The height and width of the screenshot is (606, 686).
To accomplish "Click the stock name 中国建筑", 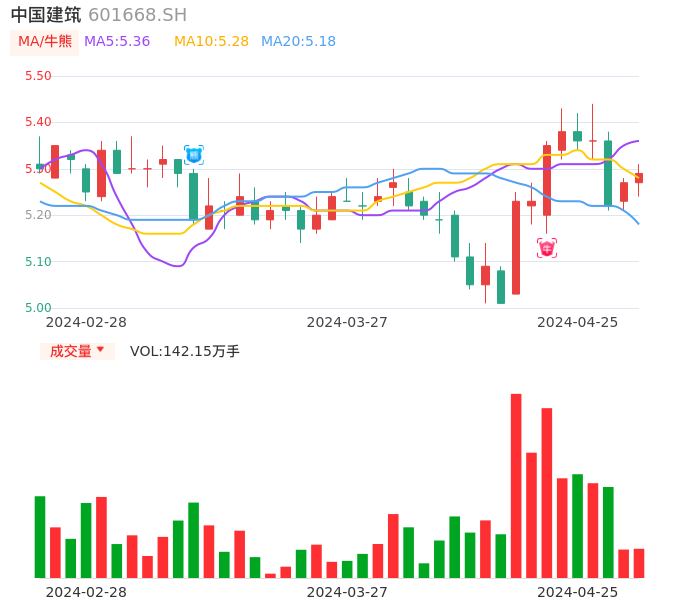I will coord(46,15).
